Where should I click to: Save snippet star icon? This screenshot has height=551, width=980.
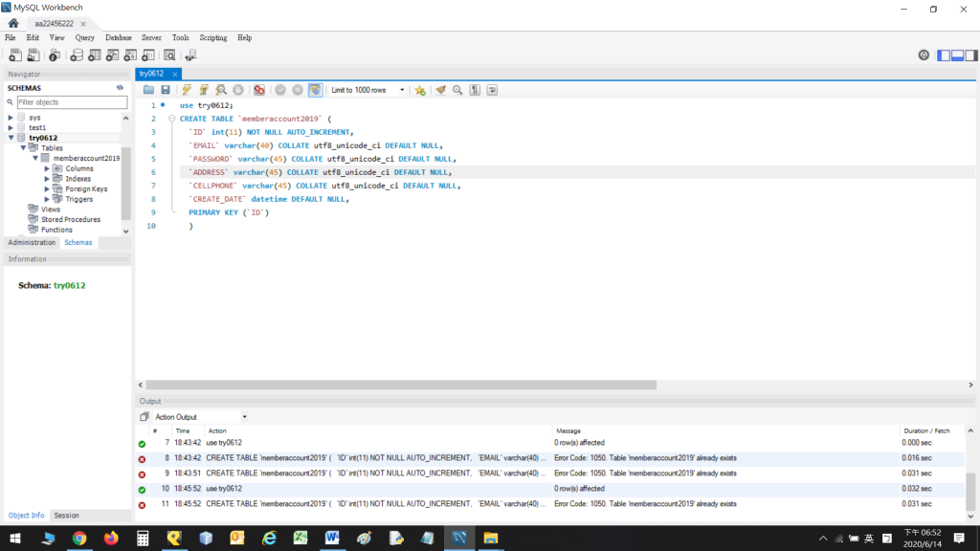[420, 90]
